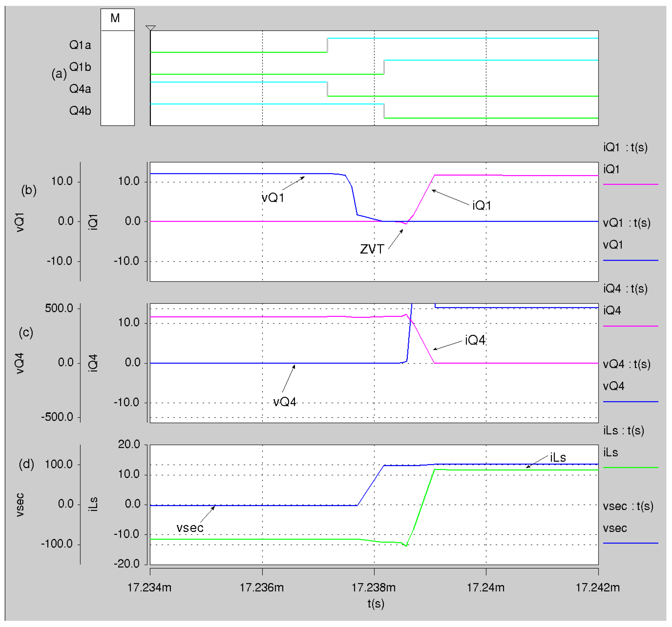
Task: Click the t(s) x-axis title
Action: point(376,604)
